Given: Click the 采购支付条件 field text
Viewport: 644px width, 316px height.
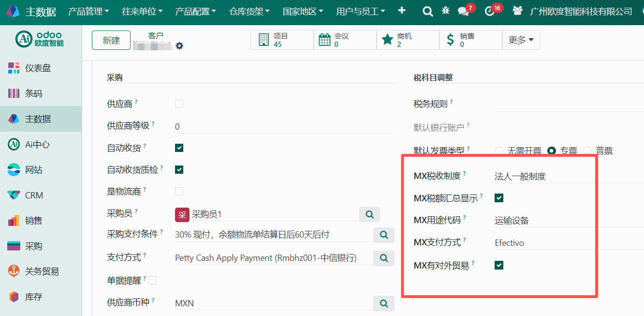Looking at the screenshot, I should (x=252, y=235).
